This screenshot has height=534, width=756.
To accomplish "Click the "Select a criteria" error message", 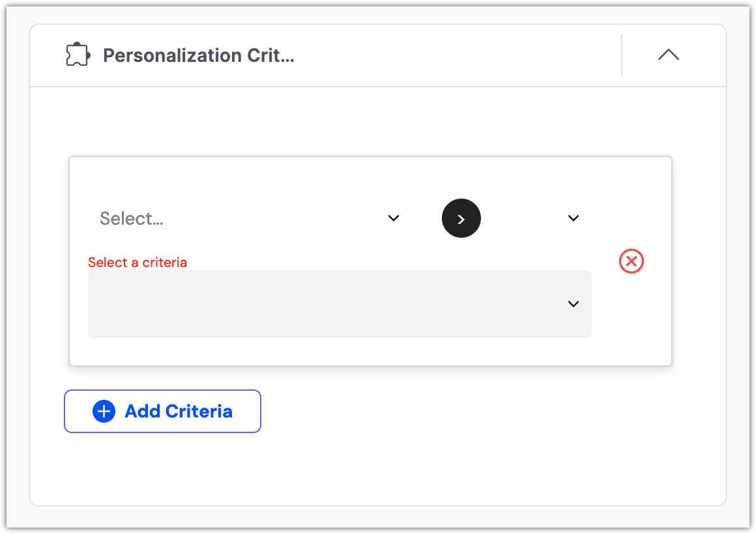I will [x=138, y=262].
